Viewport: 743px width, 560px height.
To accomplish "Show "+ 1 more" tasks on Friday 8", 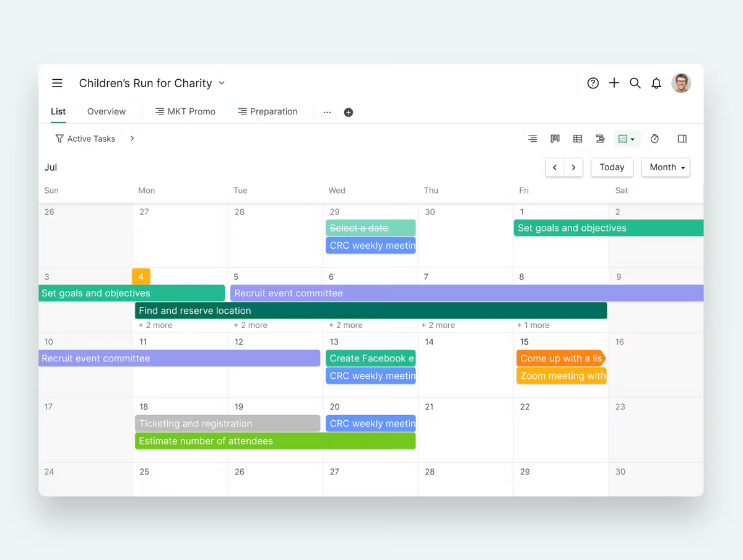I will click(x=533, y=325).
